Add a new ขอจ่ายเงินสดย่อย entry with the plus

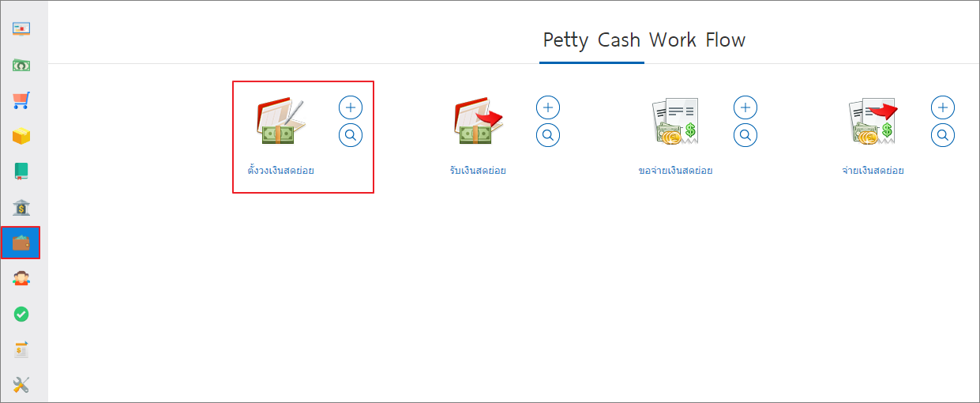click(x=745, y=107)
